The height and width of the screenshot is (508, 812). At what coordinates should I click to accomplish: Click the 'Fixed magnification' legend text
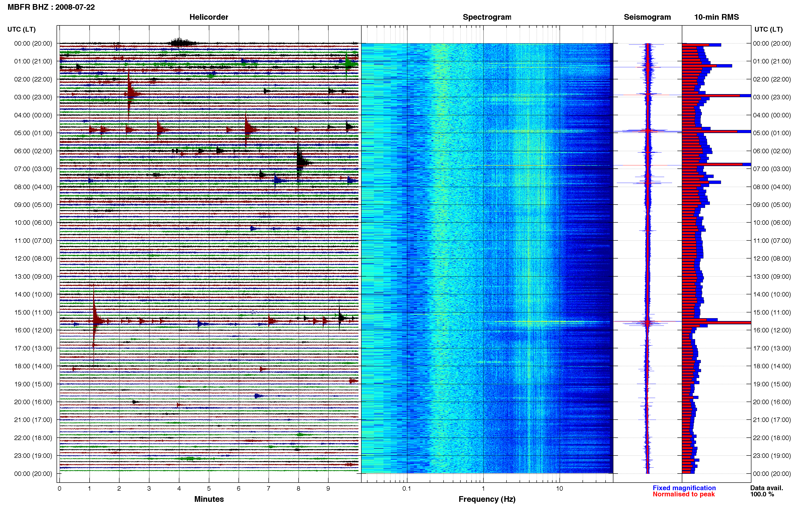tap(684, 488)
